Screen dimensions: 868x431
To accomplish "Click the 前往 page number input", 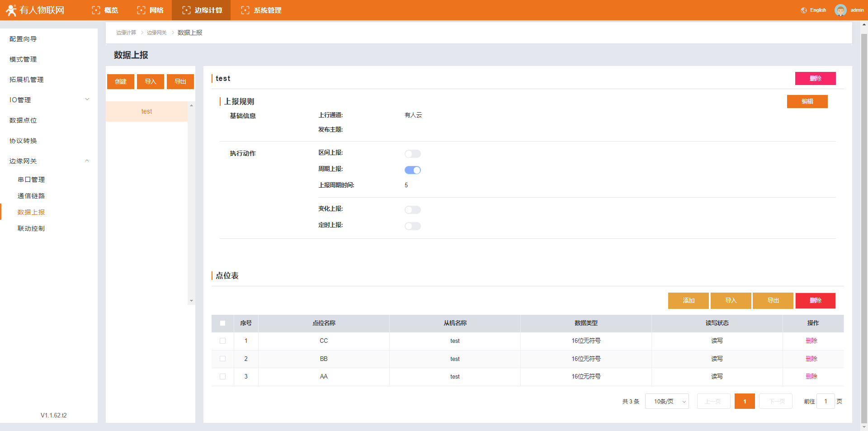I will point(826,402).
